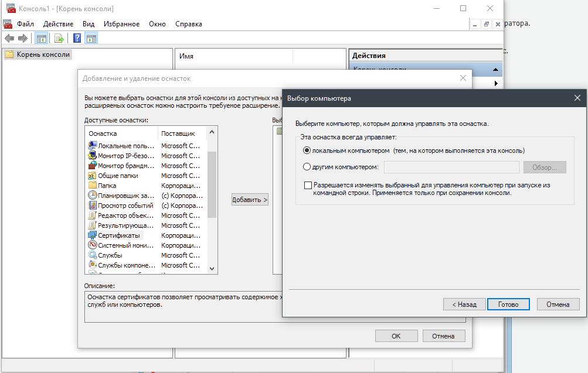Click the Show/Hide Console Tree toolbar icon
Viewport: 588px width, 373px height.
pyautogui.click(x=42, y=39)
